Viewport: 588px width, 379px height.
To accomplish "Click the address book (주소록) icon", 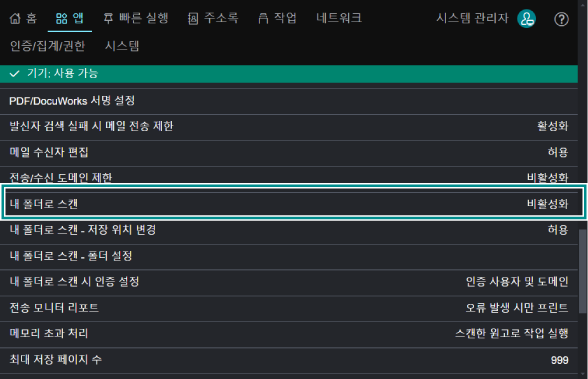I will tap(193, 18).
